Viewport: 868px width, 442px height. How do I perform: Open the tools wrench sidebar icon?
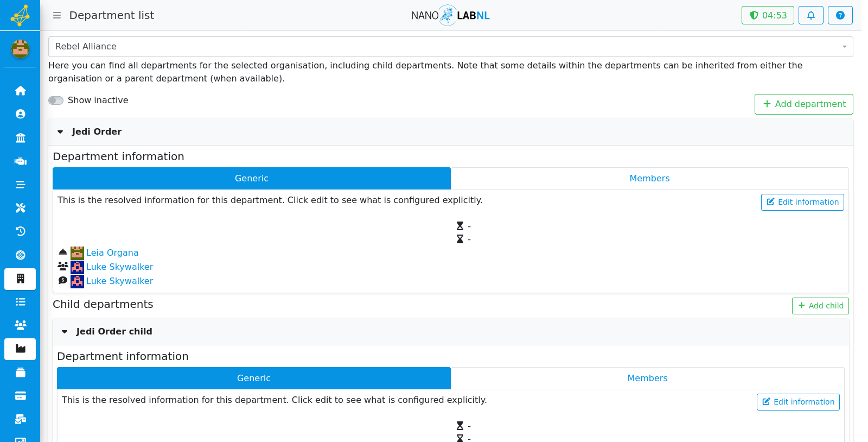click(20, 208)
